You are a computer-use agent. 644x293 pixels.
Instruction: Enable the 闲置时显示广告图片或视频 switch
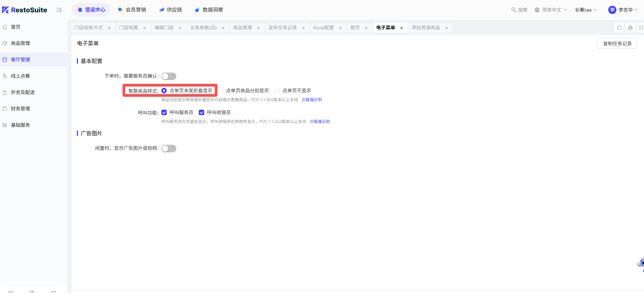pos(169,149)
